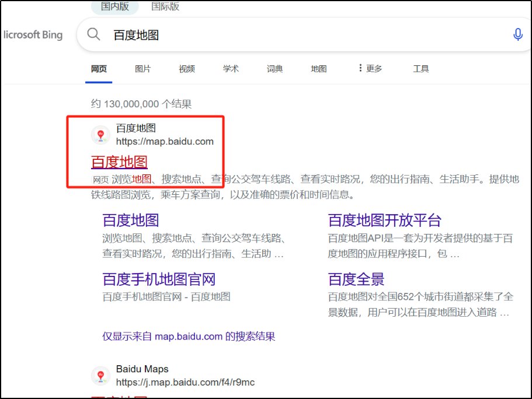Switch to 国际版 search
This screenshot has height=399, width=532.
click(x=165, y=6)
